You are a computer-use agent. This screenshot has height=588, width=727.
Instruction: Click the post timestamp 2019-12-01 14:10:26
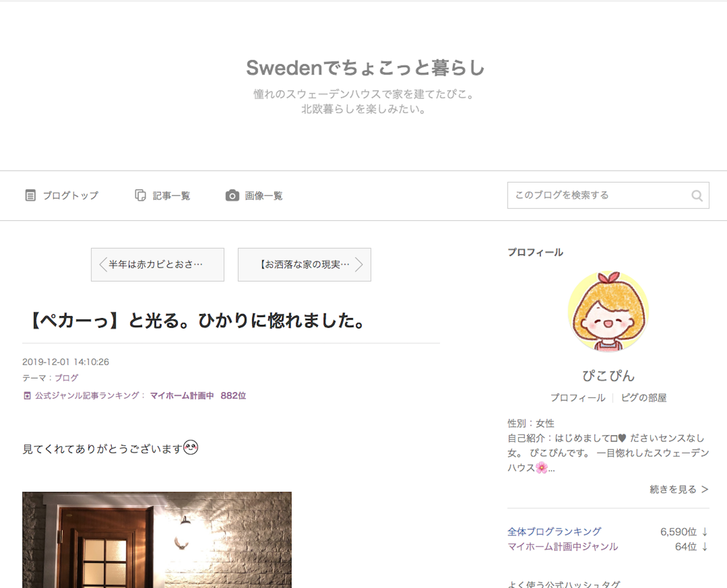point(66,362)
